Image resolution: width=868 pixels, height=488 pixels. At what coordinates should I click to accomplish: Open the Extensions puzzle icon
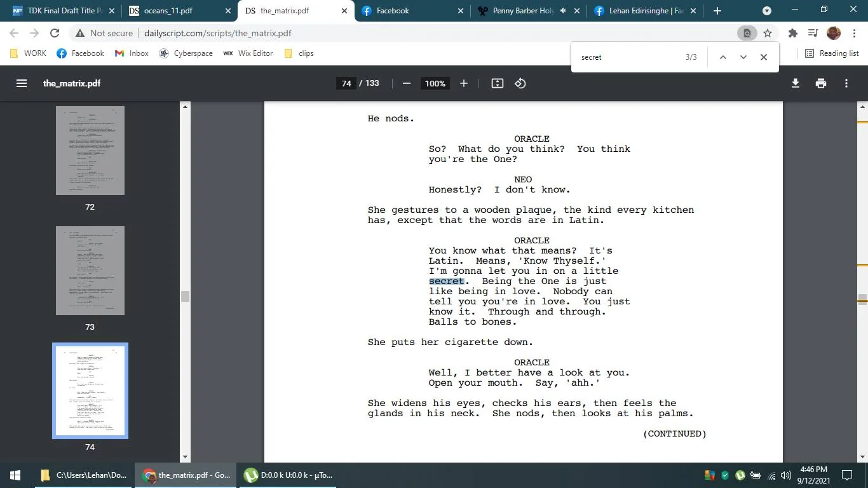[x=792, y=33]
